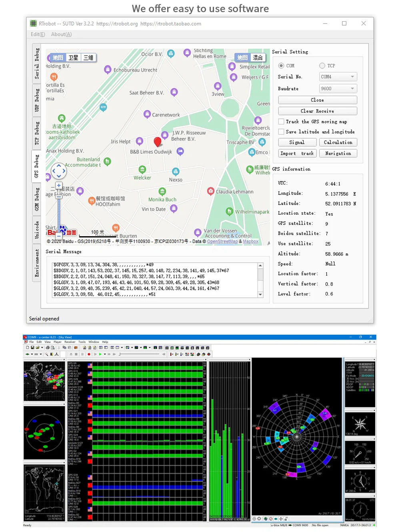Select 3D (三维) map view toggle
The width and height of the screenshot is (400, 532).
(88, 58)
